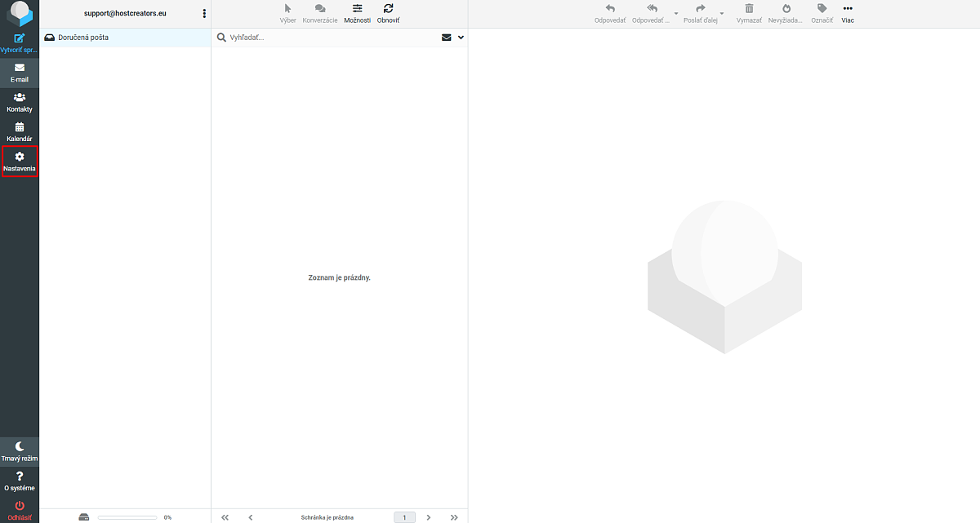
Task: Click the O systéme question mark
Action: click(x=20, y=476)
